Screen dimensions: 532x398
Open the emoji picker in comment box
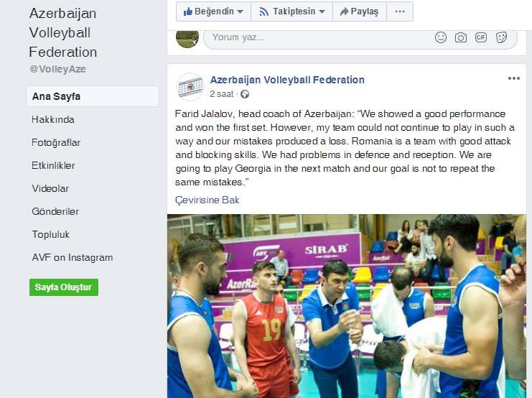click(440, 37)
